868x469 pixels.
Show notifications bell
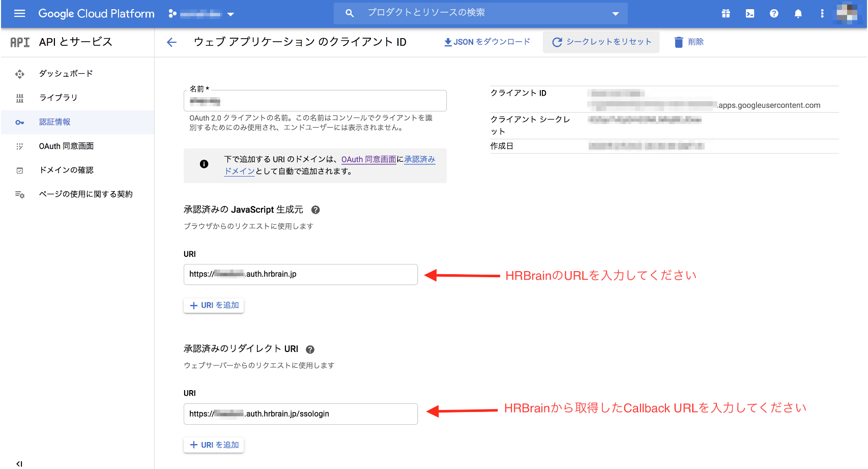point(798,14)
